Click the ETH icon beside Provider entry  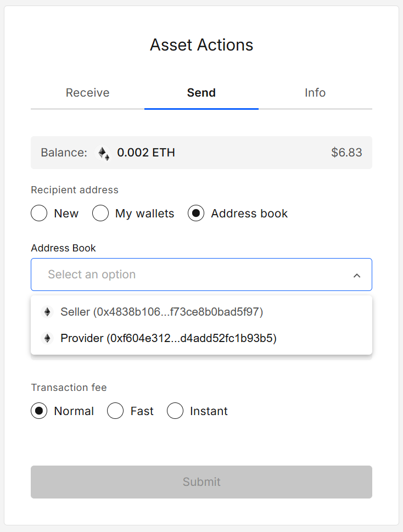pyautogui.click(x=47, y=338)
